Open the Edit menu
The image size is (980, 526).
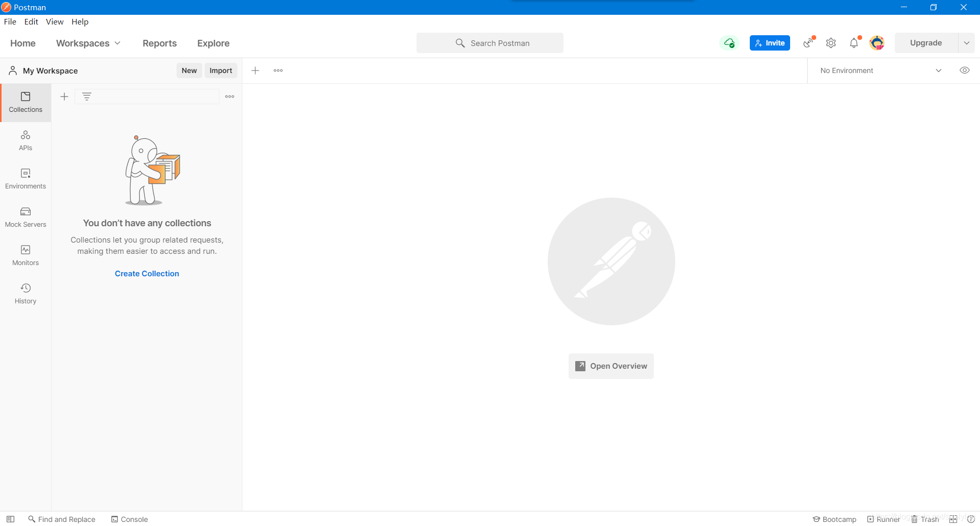(31, 21)
